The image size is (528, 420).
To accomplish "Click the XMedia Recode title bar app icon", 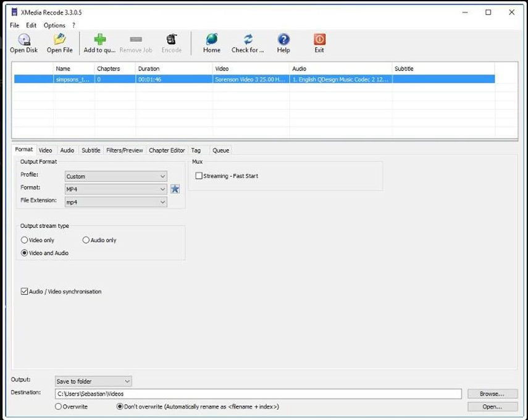I will tap(14, 12).
